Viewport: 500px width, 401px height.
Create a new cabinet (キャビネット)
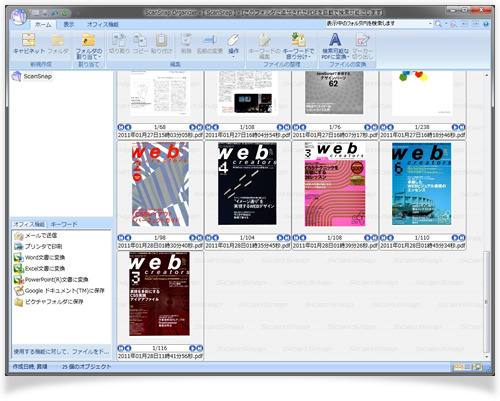click(x=29, y=43)
